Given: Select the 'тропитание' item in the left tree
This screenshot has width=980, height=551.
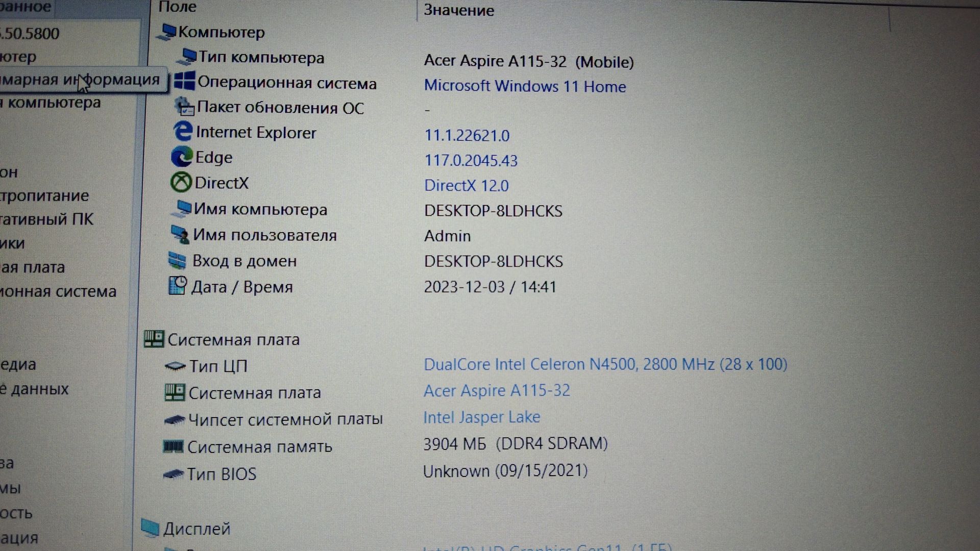Looking at the screenshot, I should 44,195.
